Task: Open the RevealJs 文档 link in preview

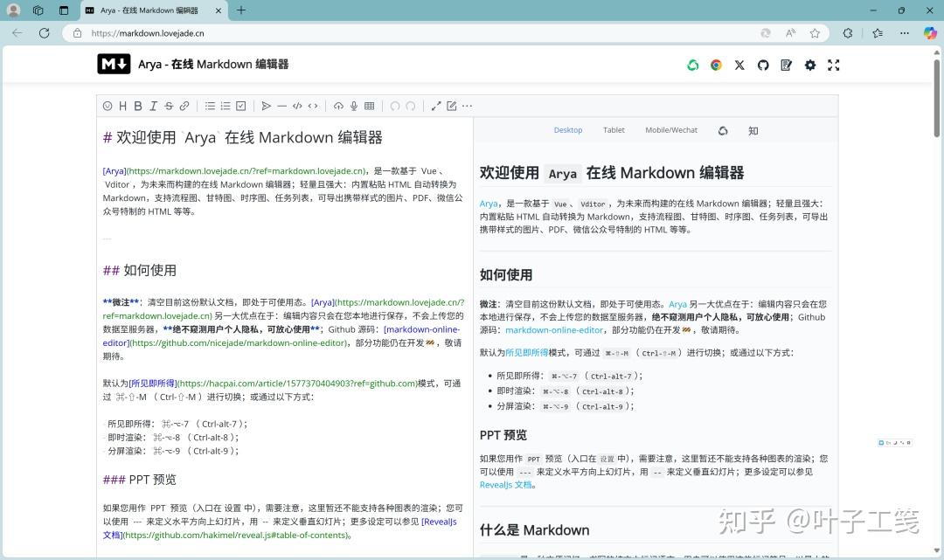Action: (506, 485)
